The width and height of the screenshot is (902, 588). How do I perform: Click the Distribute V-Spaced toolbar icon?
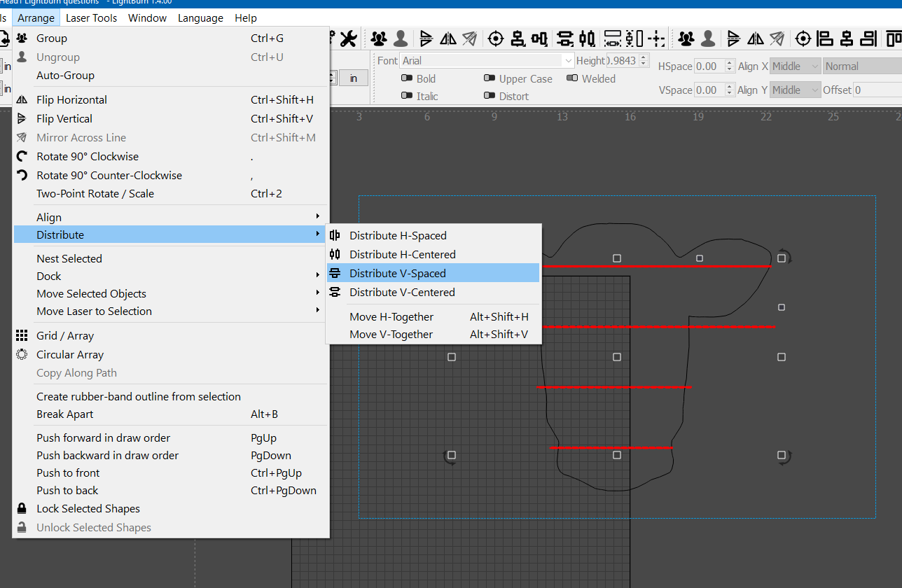[x=564, y=38]
